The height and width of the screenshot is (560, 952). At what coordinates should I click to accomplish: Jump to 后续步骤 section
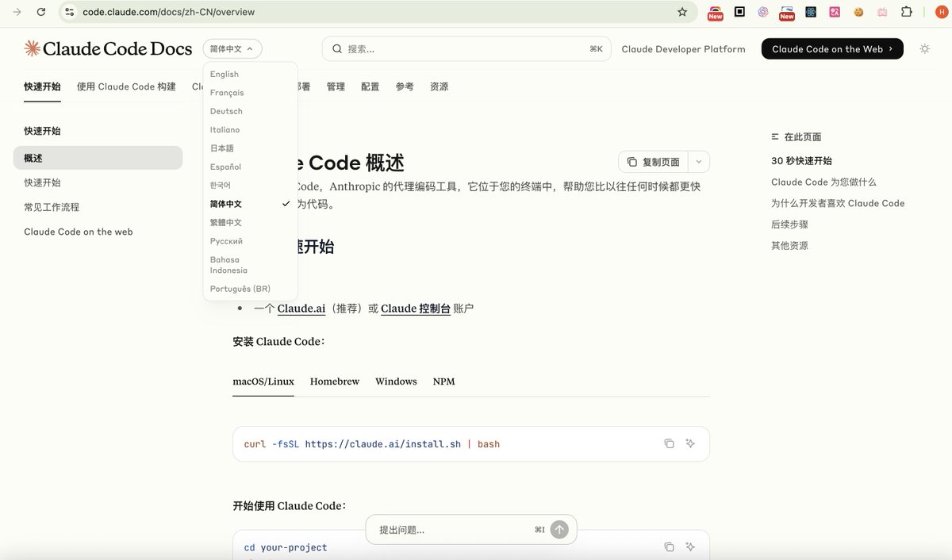(x=789, y=224)
